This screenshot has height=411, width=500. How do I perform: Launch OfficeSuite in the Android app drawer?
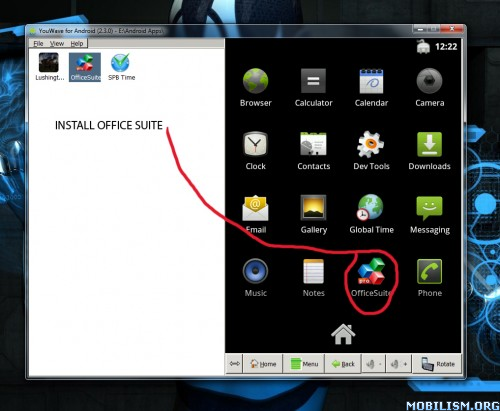click(x=371, y=278)
